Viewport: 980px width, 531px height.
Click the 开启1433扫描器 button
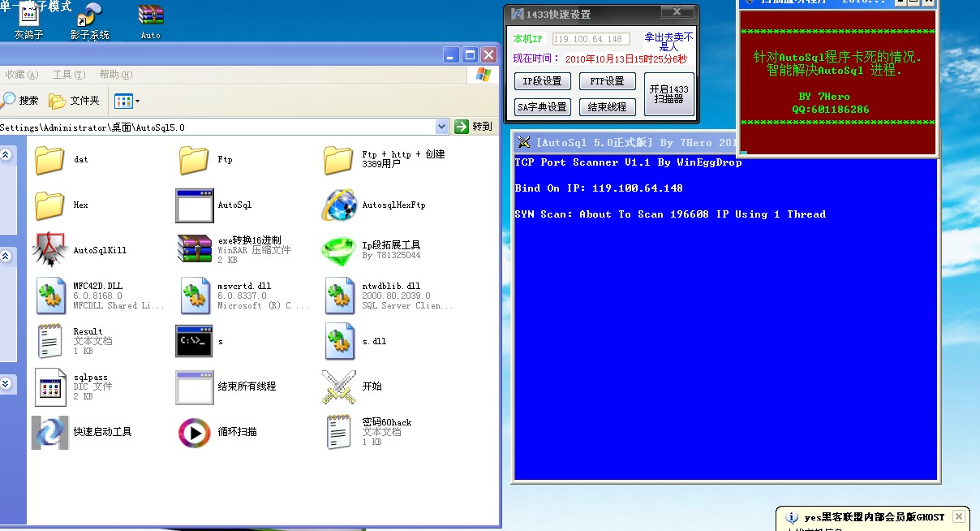(668, 94)
